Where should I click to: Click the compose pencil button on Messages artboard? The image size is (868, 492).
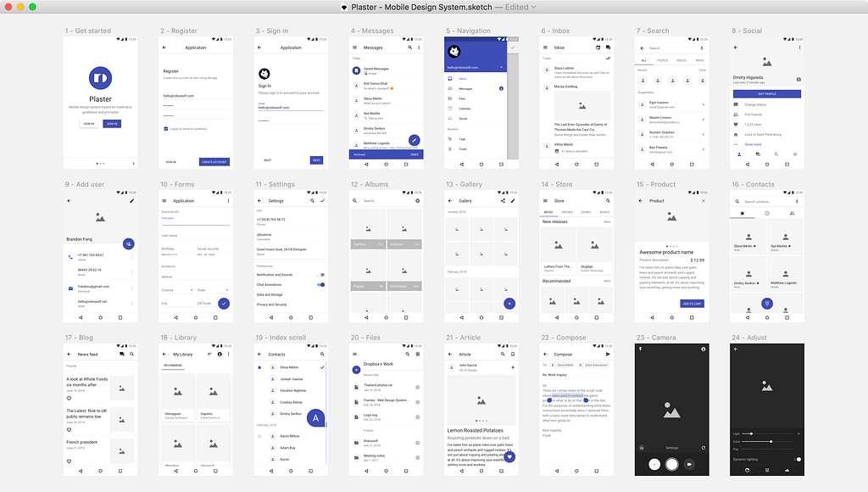click(414, 140)
